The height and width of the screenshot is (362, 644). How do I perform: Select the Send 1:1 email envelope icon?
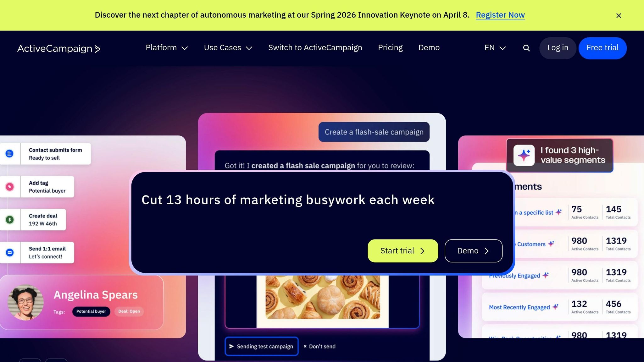(x=10, y=252)
